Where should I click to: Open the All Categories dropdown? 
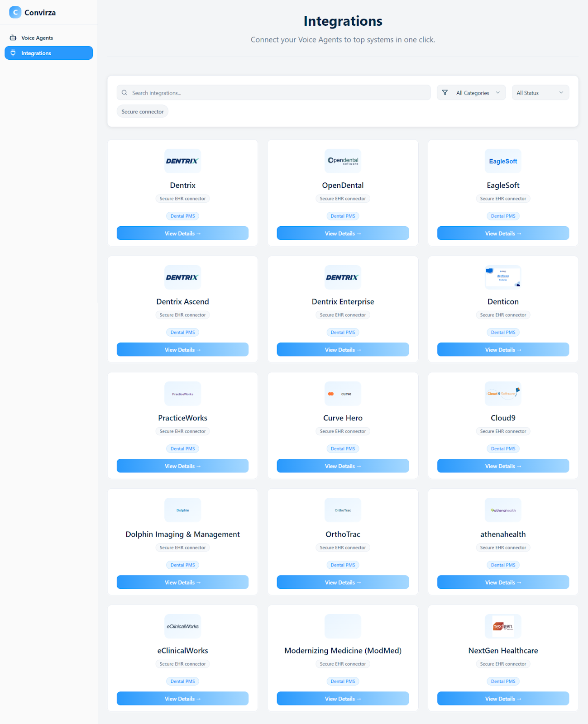471,93
